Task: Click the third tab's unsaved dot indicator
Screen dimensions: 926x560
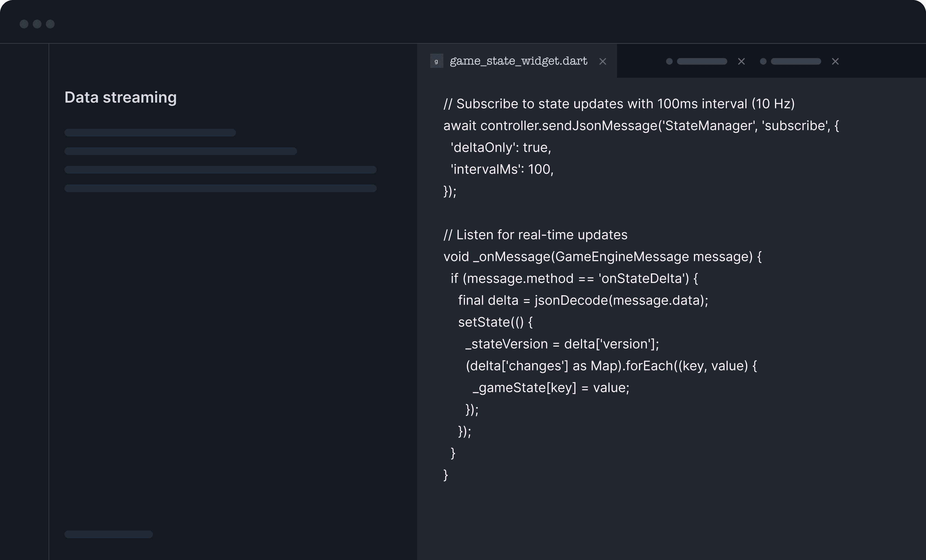Action: [763, 61]
